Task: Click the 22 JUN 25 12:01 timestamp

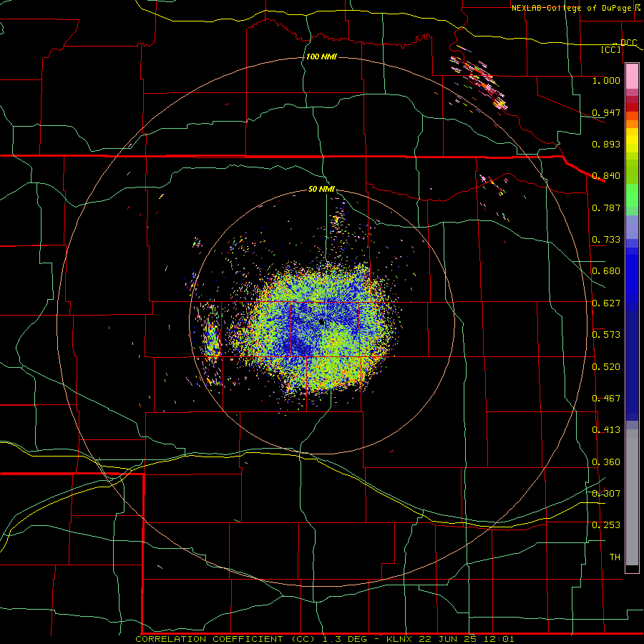Action: [x=466, y=639]
